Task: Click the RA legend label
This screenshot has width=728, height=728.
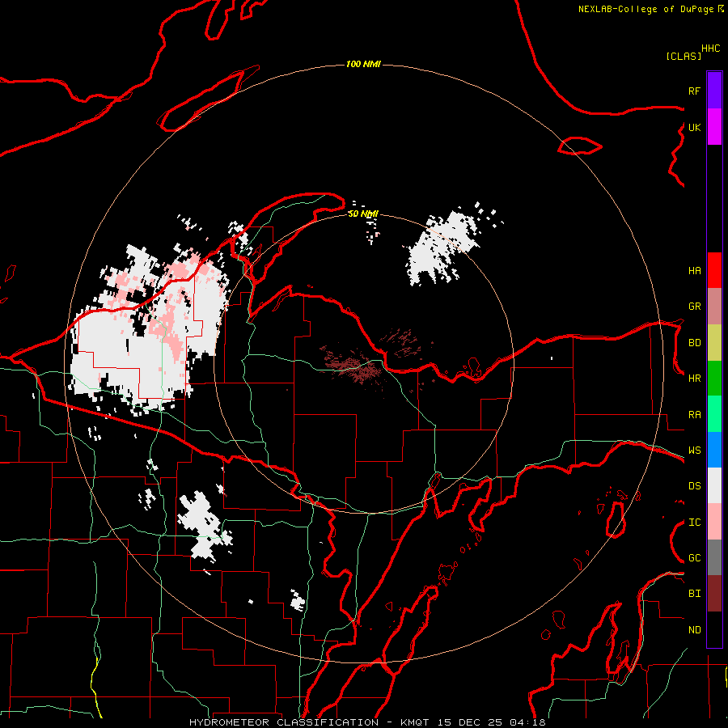Action: click(x=694, y=415)
